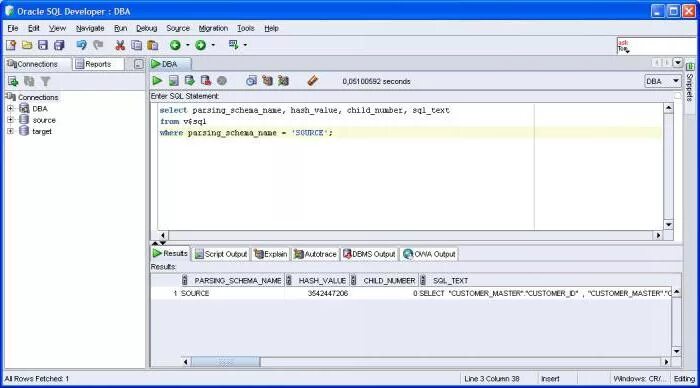Image resolution: width=700 pixels, height=388 pixels.
Task: Select the Results tab
Action: click(170, 253)
